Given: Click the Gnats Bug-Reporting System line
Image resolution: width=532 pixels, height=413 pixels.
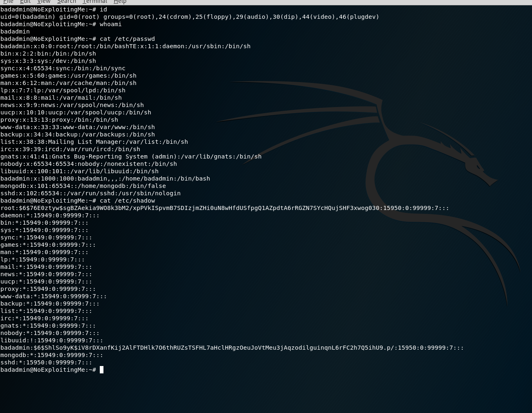Looking at the screenshot, I should coord(131,156).
